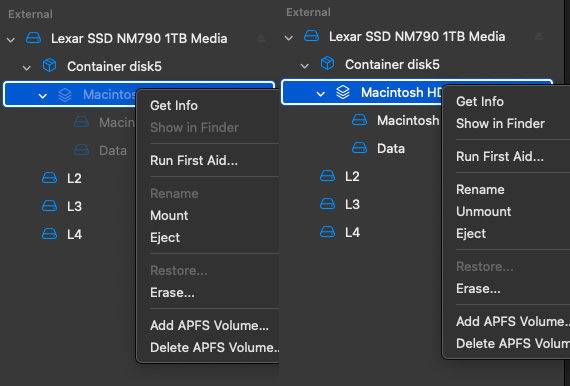Image resolution: width=570 pixels, height=386 pixels.
Task: Click the eject icon beside Lexar SSD in right panel
Action: click(x=539, y=36)
